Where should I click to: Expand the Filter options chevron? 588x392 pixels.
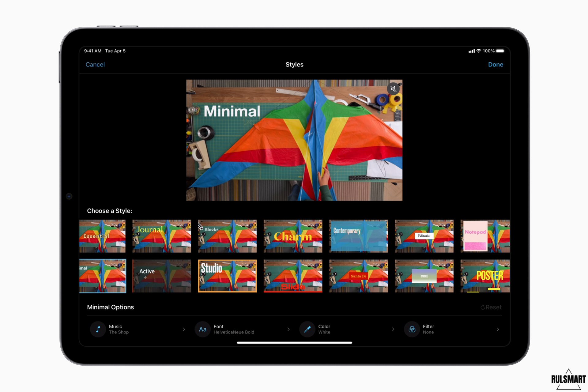click(498, 329)
